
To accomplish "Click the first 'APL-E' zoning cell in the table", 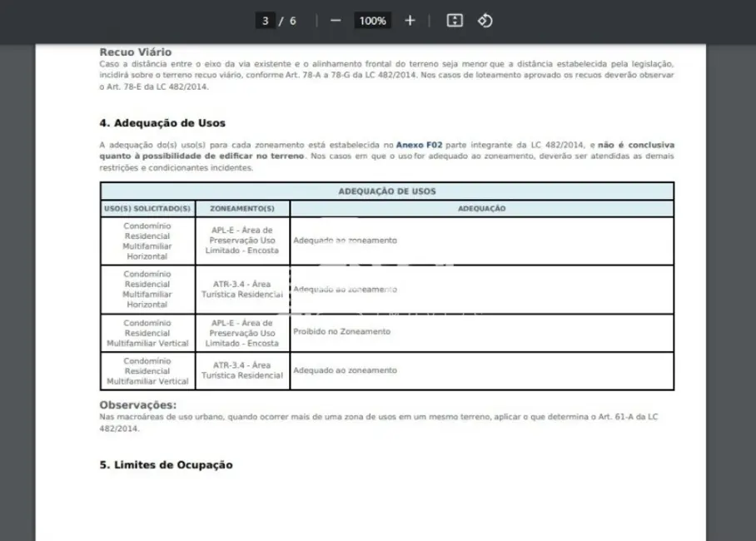I will click(242, 241).
